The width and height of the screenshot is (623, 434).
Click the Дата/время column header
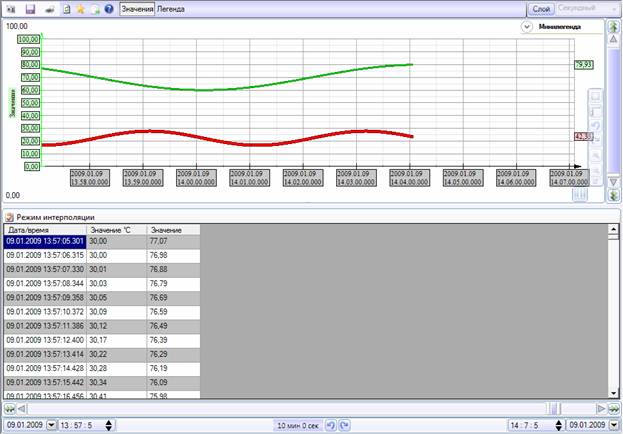(45, 230)
